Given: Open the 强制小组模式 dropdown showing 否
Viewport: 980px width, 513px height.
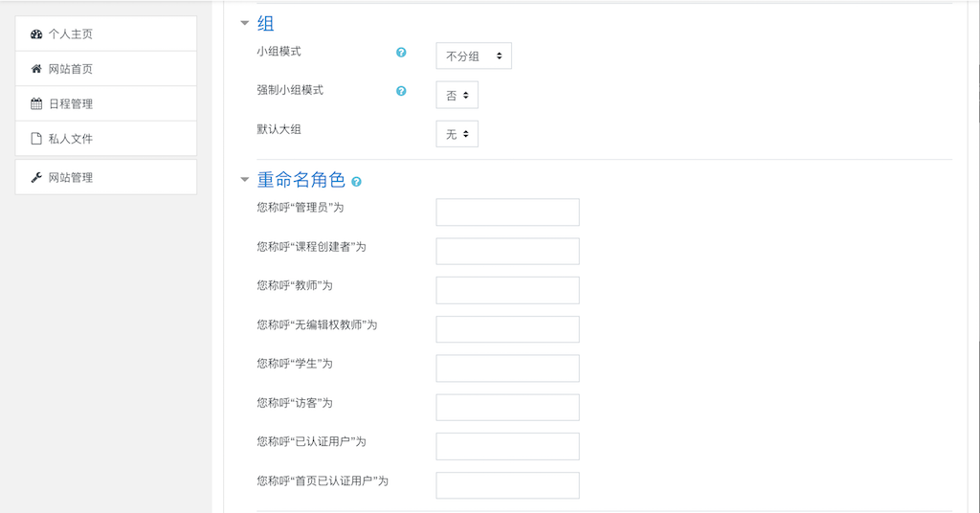Looking at the screenshot, I should 457,95.
